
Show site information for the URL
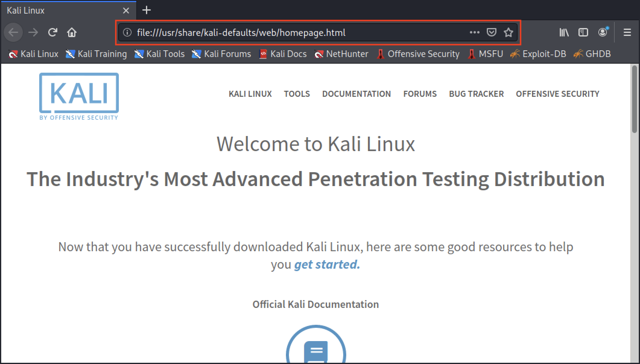[127, 32]
